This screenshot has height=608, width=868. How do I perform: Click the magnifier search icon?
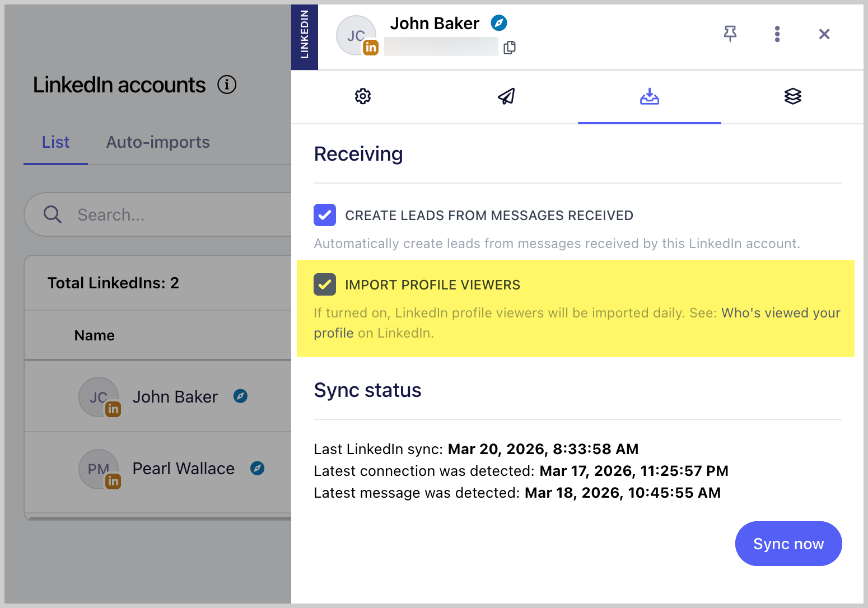click(53, 214)
